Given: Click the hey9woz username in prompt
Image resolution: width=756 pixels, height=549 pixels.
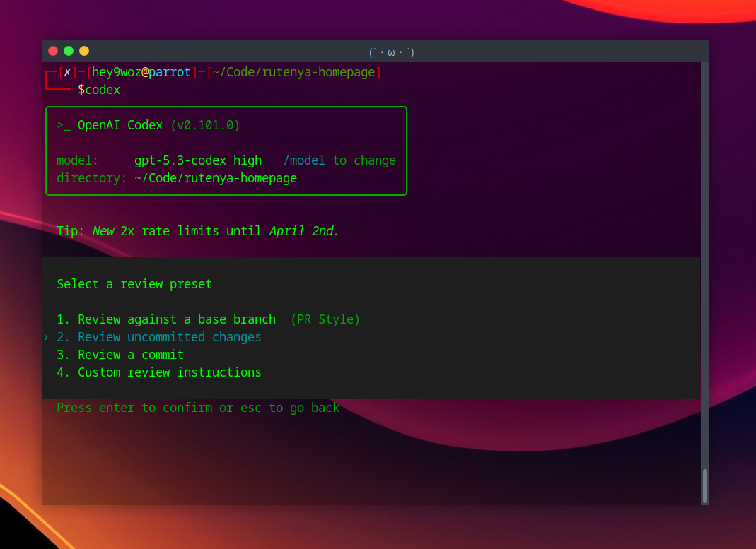Looking at the screenshot, I should 116,72.
